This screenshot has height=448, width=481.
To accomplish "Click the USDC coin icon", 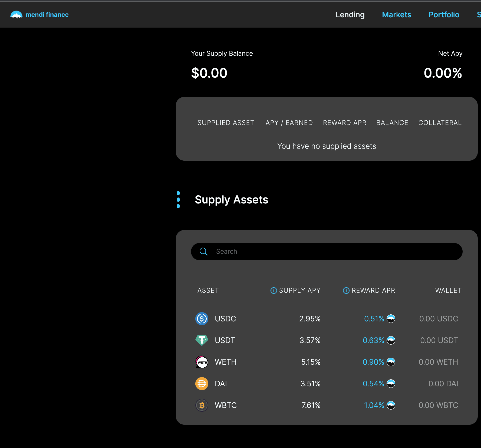I will pyautogui.click(x=202, y=319).
